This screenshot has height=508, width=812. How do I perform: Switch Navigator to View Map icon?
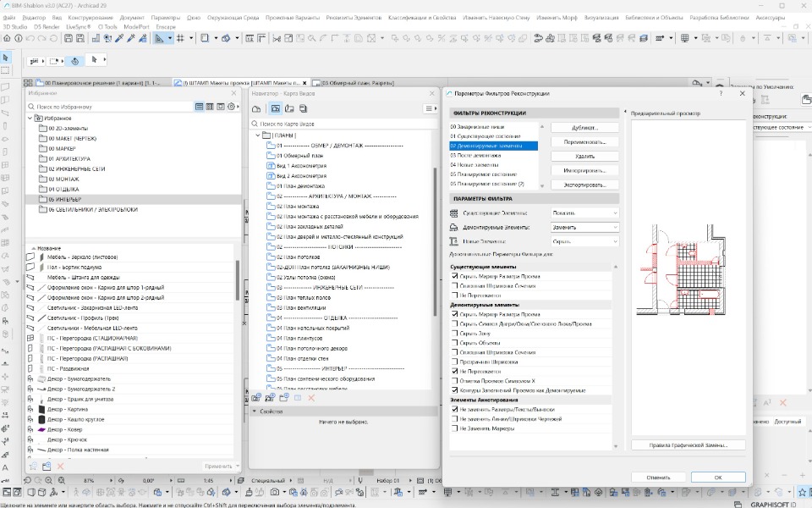click(276, 109)
